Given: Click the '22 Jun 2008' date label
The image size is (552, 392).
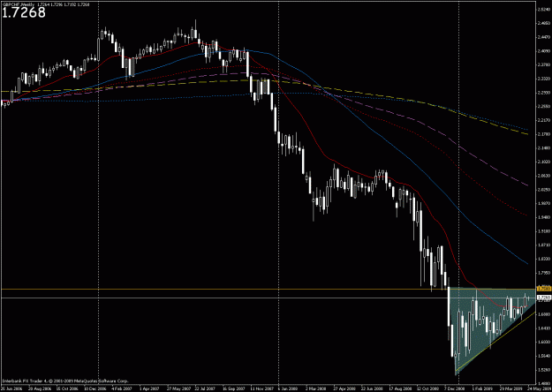Looking at the screenshot, I should (x=370, y=388).
